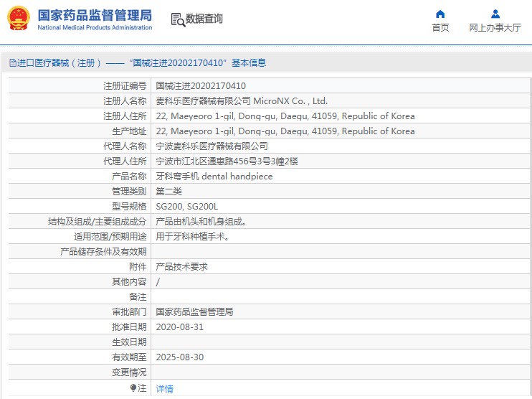532x399 pixels.
Task: Click the 审批部门 label
Action: 129,311
